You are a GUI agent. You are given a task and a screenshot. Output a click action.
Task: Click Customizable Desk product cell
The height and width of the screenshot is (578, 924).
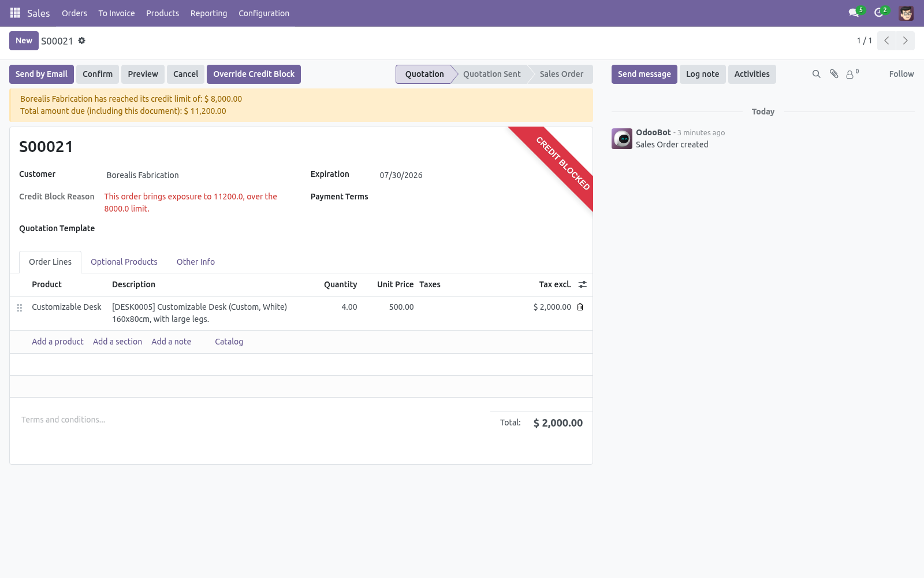coord(66,307)
